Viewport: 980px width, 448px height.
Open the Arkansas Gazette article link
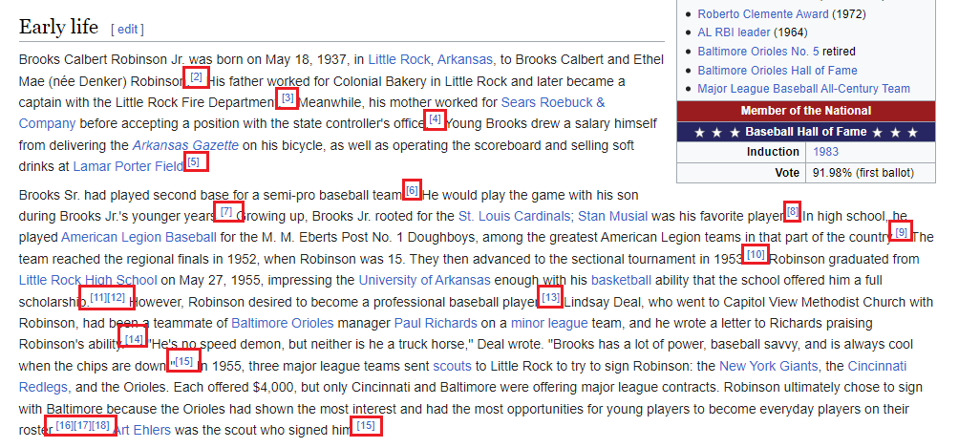coord(185,145)
